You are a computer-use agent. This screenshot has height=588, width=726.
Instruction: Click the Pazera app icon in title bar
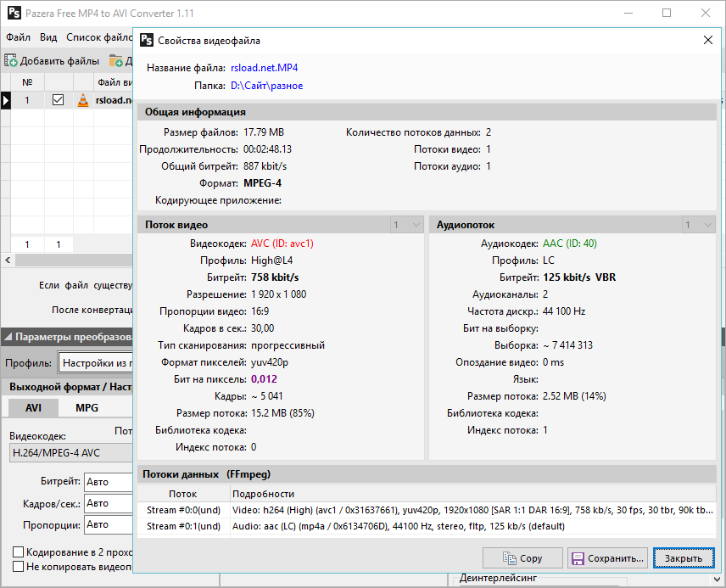pos(14,14)
